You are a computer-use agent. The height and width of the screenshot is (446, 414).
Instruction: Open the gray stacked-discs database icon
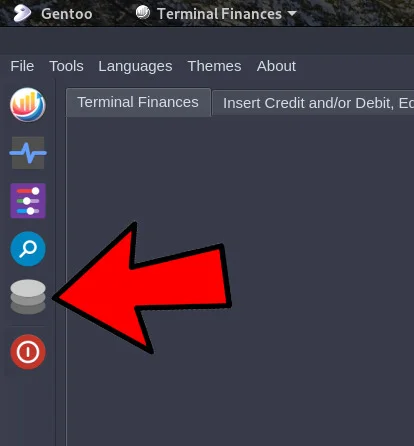pyautogui.click(x=28, y=297)
